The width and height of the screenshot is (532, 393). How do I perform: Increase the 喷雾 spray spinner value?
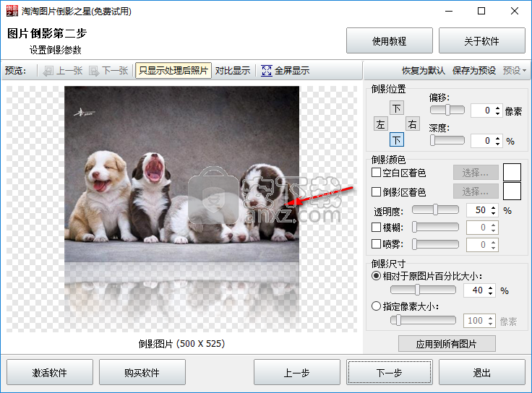493,241
